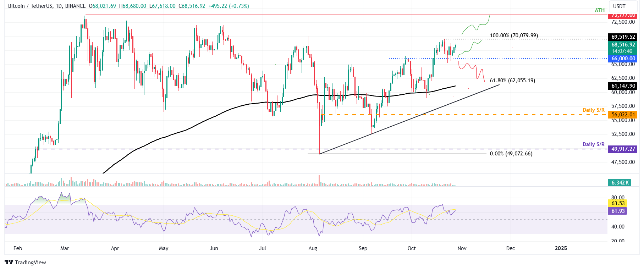Click the 52,500.00 price axis label
This screenshot has width=644, height=270.
click(623, 134)
